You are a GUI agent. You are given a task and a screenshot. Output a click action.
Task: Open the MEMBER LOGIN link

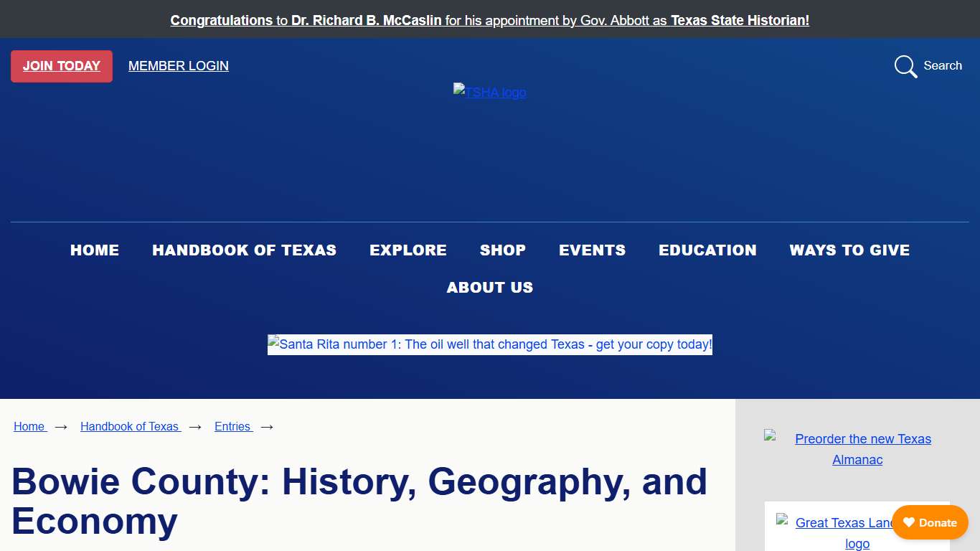coord(178,66)
